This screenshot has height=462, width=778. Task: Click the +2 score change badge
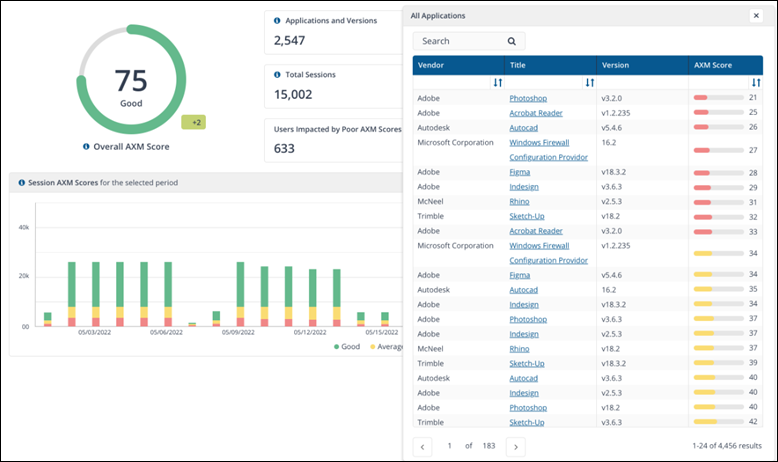point(193,122)
